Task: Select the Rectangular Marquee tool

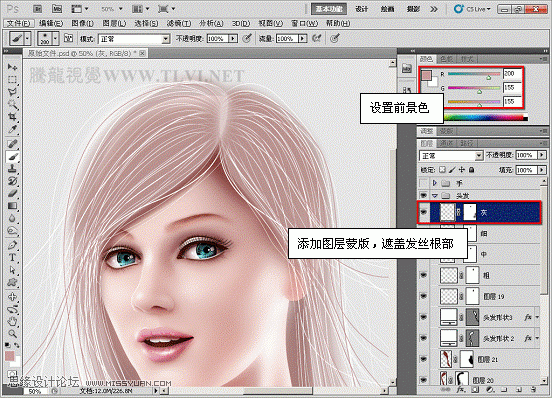Action: pyautogui.click(x=13, y=80)
